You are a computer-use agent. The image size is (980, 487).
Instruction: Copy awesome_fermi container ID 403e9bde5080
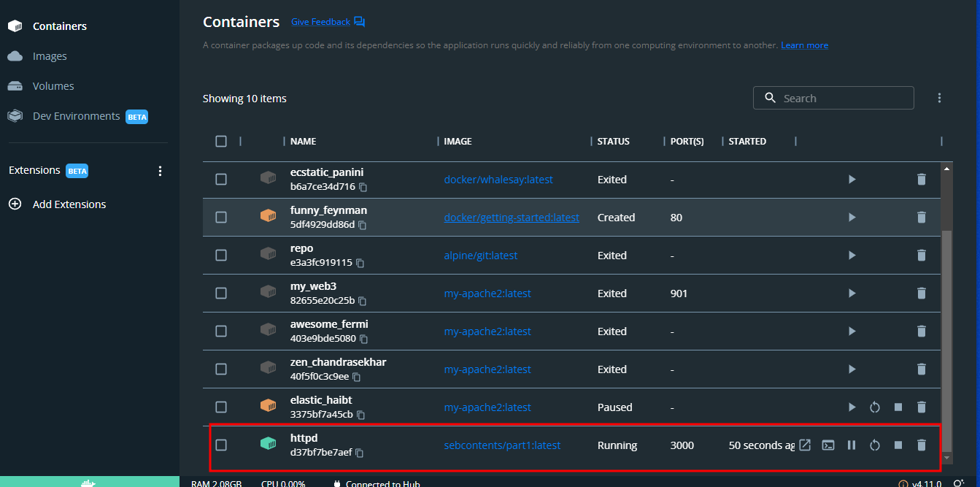tap(363, 339)
